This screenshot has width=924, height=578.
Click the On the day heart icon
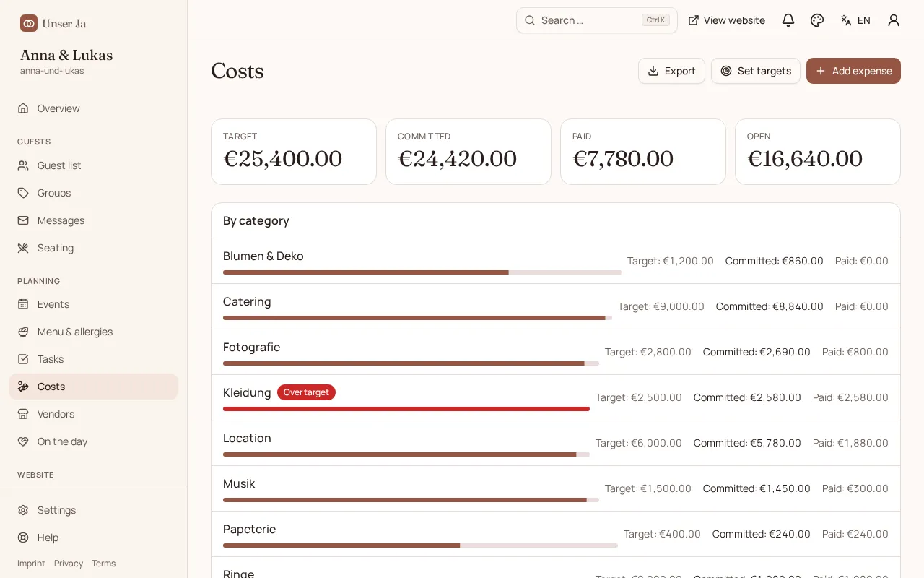click(23, 441)
